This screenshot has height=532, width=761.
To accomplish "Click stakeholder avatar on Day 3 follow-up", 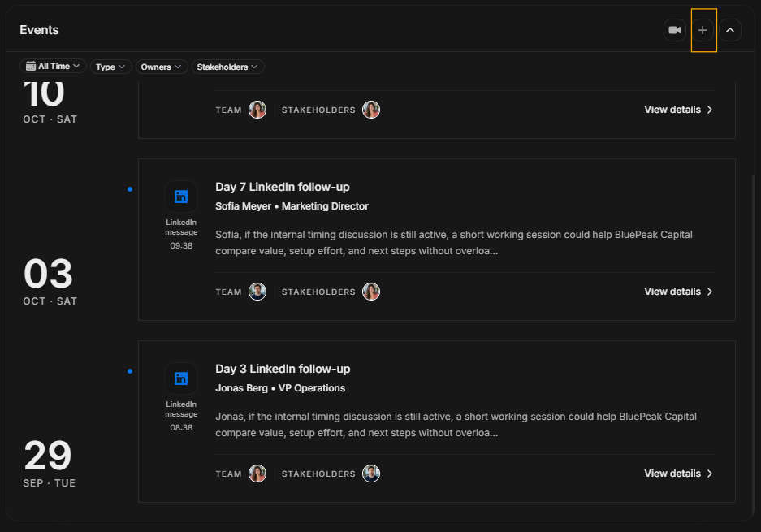I will [371, 474].
